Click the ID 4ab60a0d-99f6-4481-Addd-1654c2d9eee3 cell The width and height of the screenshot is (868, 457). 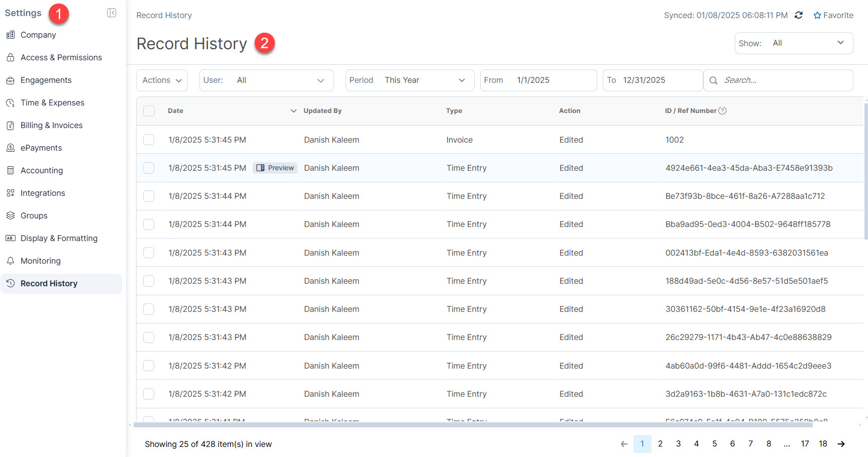748,366
